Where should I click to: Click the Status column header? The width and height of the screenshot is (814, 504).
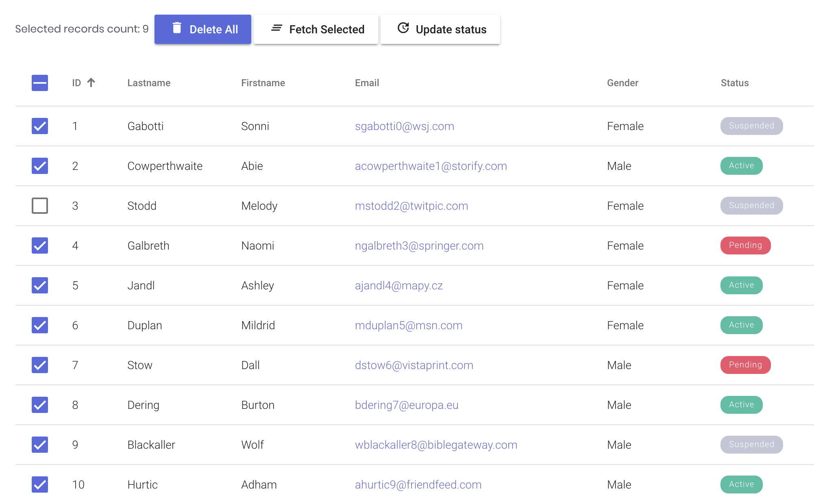734,83
